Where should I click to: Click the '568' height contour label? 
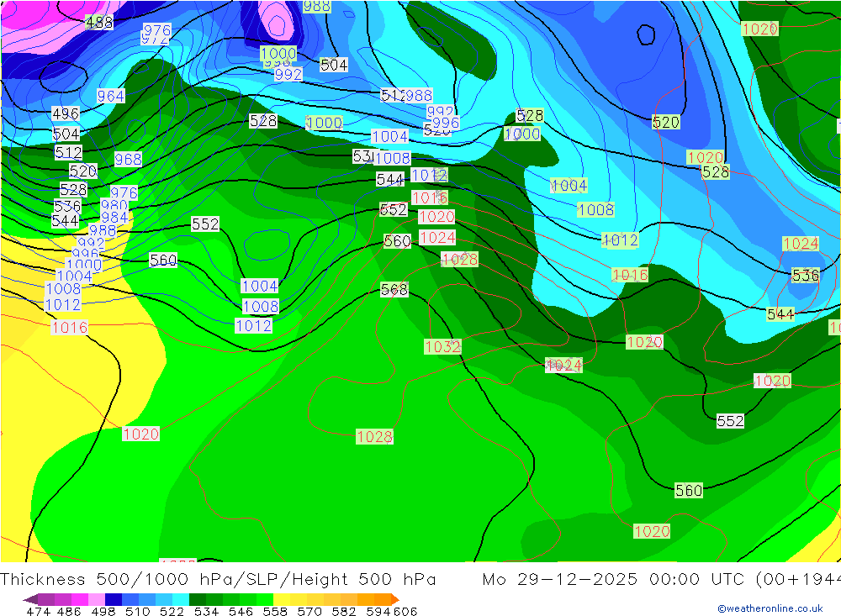click(x=394, y=289)
